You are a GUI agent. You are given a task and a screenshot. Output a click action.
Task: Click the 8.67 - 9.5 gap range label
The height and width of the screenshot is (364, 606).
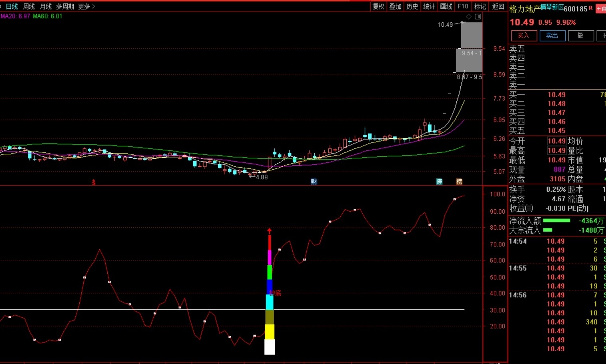470,77
